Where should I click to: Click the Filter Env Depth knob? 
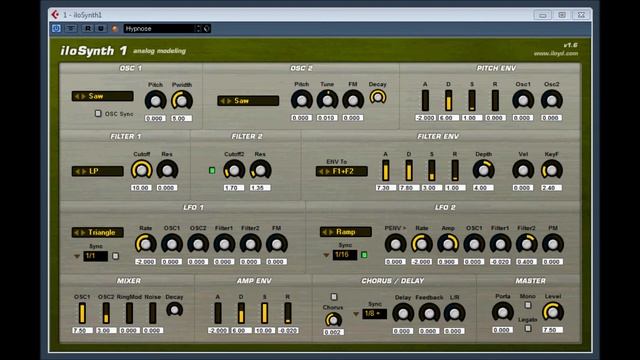483,170
